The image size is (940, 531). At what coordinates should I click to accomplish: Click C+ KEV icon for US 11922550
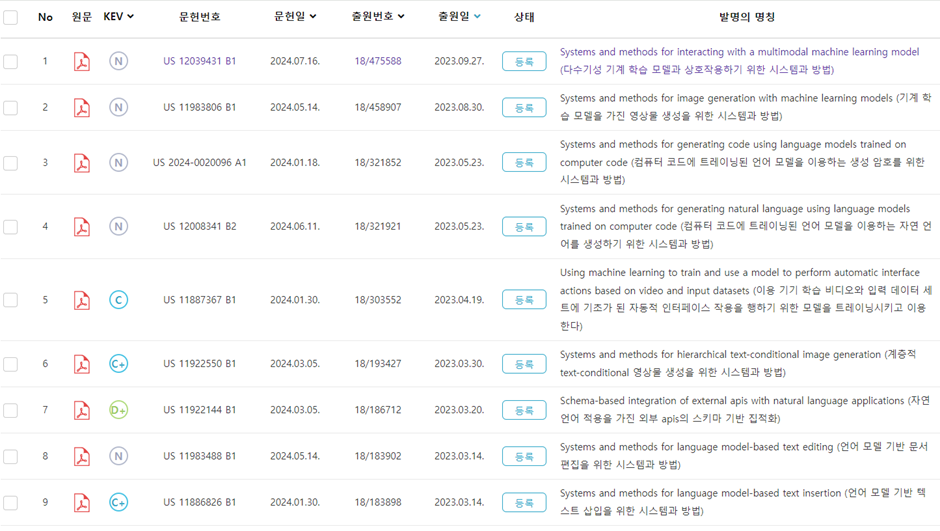pos(118,364)
